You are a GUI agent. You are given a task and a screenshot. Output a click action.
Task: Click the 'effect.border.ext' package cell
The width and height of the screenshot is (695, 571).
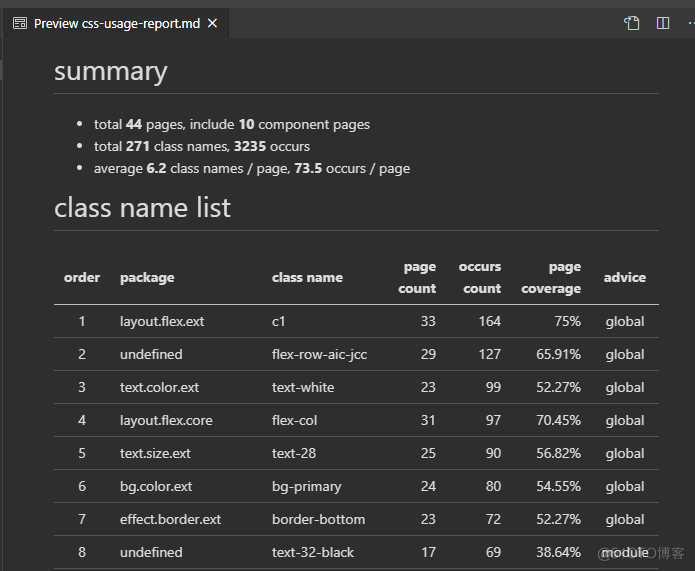click(170, 520)
